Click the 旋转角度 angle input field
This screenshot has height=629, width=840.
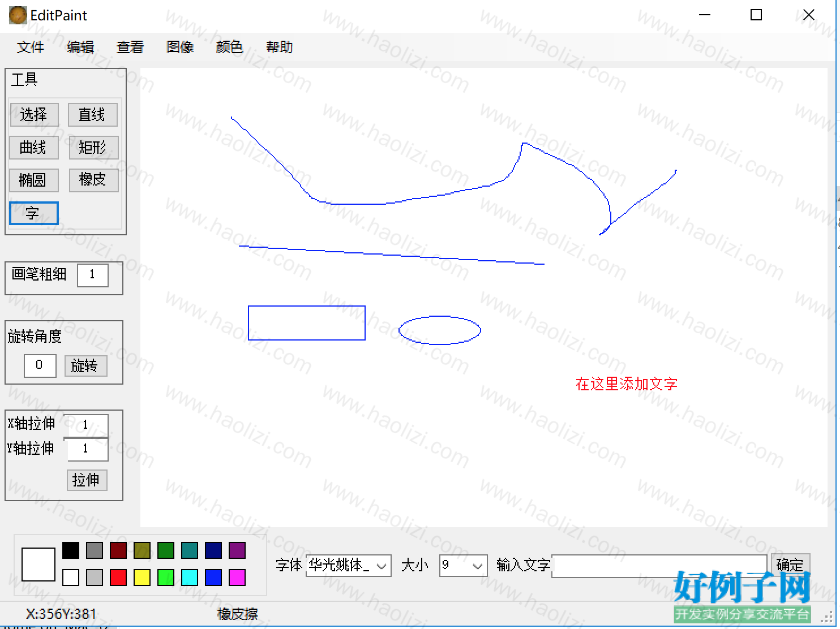point(40,365)
